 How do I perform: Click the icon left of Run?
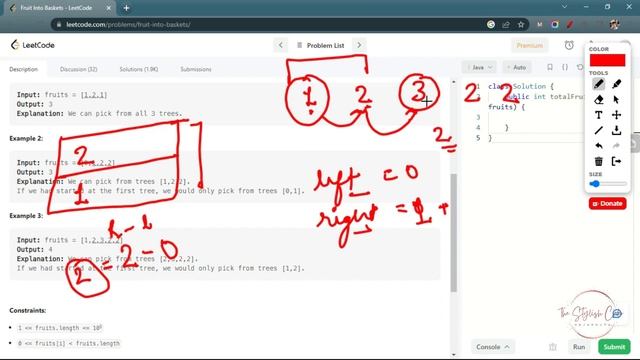553,347
